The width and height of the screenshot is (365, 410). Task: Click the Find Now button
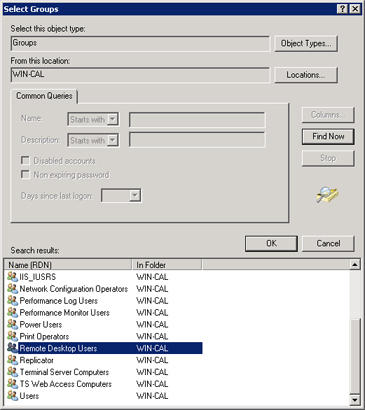coord(328,137)
